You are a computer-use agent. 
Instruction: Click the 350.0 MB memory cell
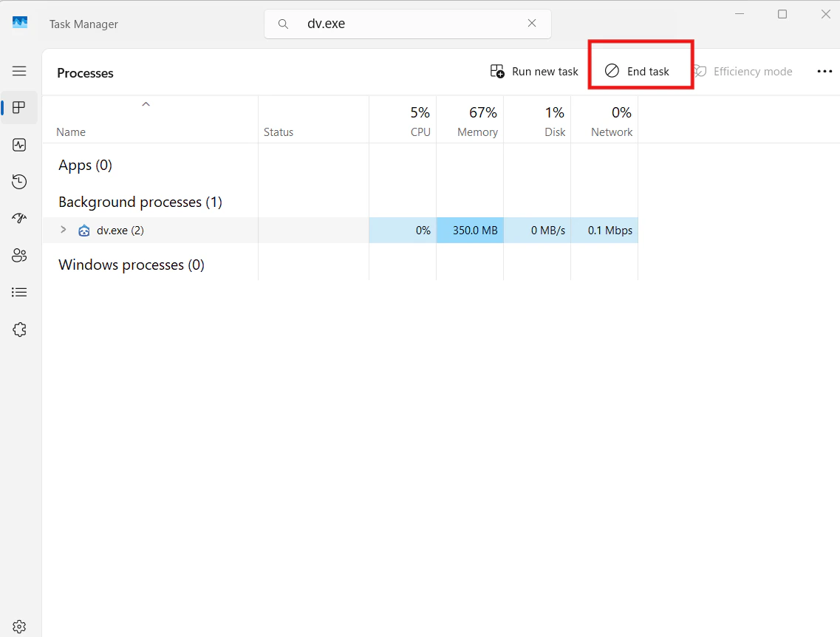pyautogui.click(x=470, y=231)
